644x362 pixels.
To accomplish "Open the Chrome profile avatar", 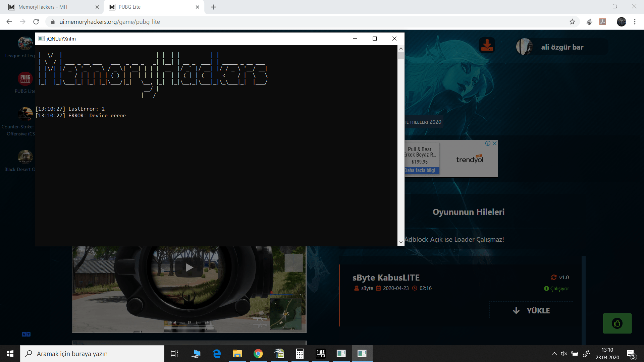I will (x=621, y=22).
